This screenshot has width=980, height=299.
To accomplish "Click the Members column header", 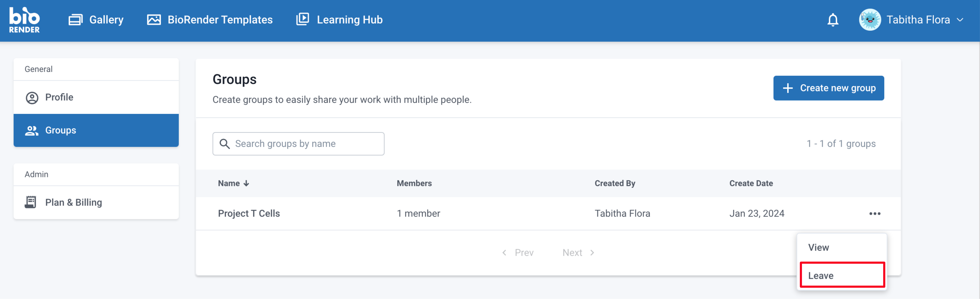I will 414,183.
